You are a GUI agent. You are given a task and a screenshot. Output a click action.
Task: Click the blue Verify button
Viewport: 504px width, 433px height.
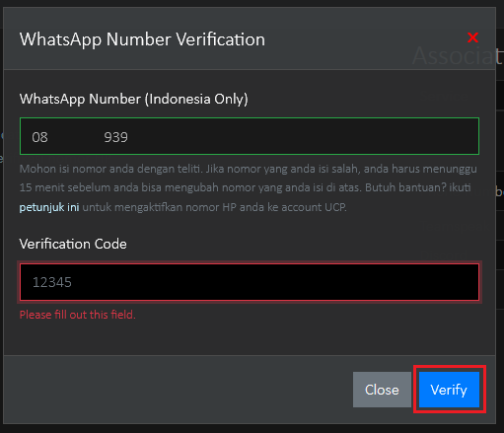449,390
